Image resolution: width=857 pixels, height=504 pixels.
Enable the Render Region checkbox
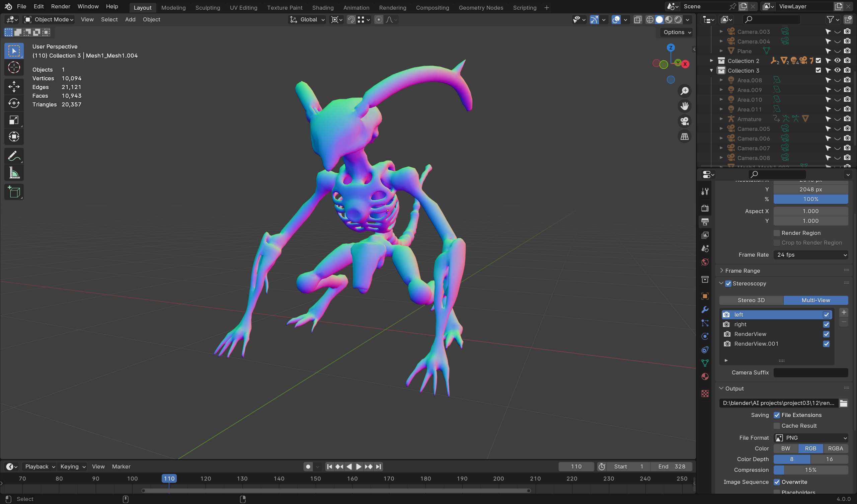(777, 233)
